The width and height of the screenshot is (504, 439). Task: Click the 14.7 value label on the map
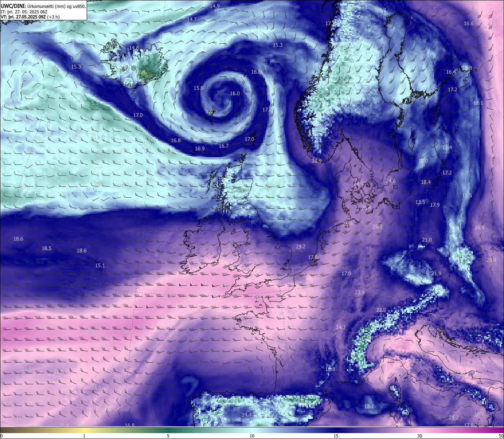192,19
